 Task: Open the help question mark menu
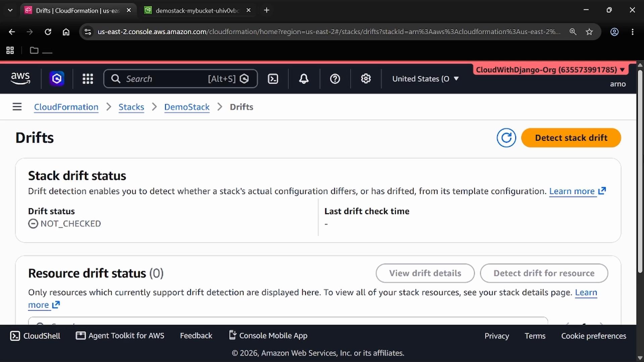[x=335, y=79]
